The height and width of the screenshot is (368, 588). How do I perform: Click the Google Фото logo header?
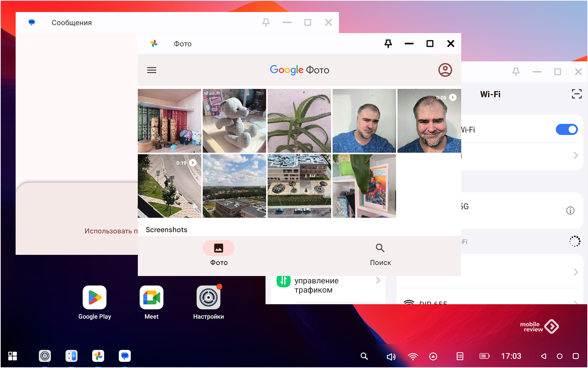300,70
